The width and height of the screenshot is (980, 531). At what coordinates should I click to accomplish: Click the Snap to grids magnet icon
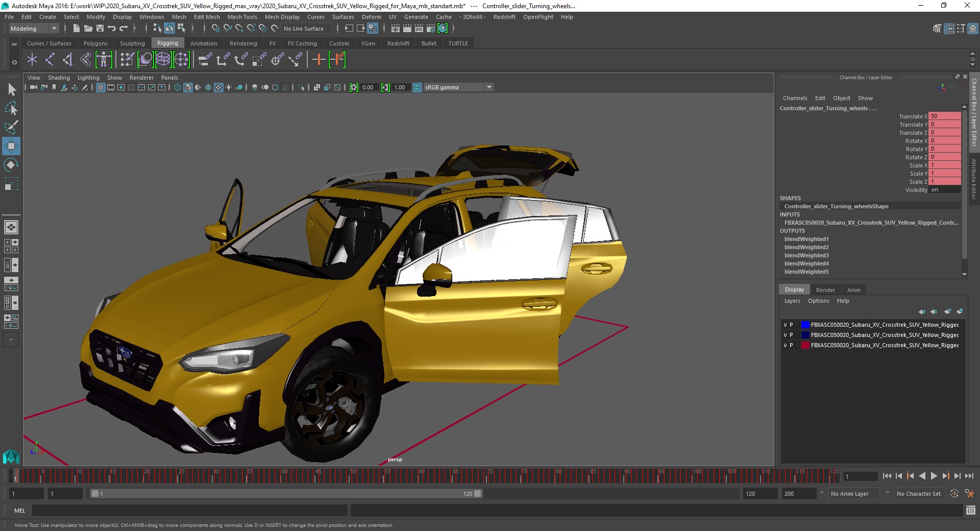click(216, 29)
